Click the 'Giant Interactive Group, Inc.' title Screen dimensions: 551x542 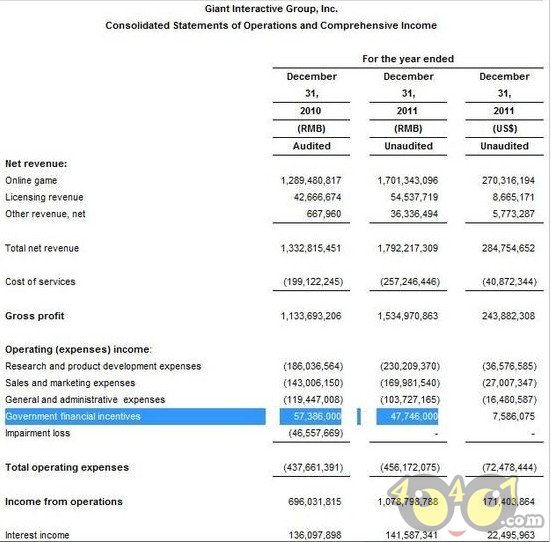coord(271,9)
